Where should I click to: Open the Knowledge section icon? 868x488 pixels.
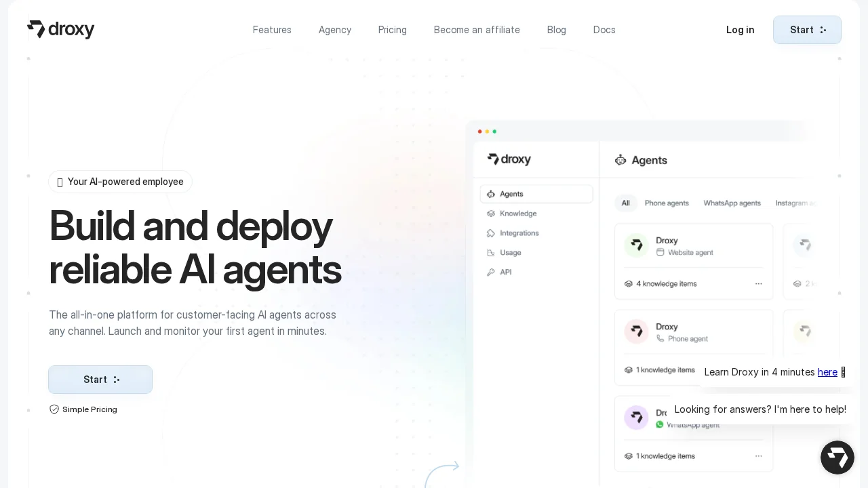point(491,213)
